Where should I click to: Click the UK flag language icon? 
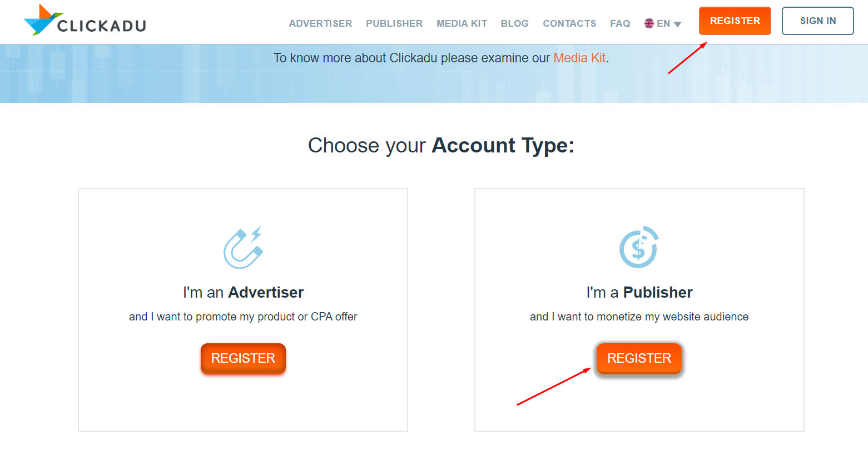click(649, 23)
